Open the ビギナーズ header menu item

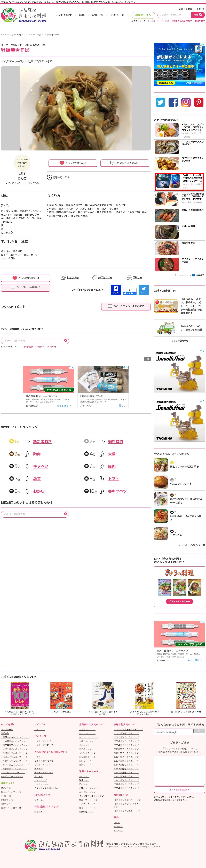click(117, 15)
